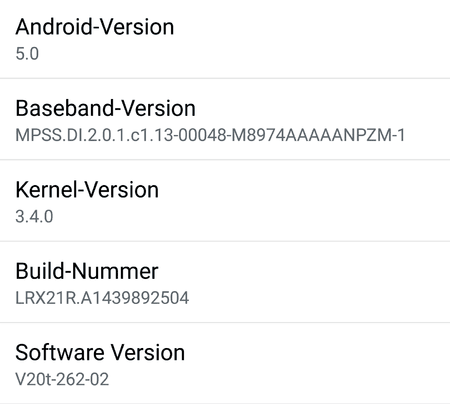Open the Android-Version entry
Image resolution: width=450 pixels, height=404 pixels.
[225, 39]
